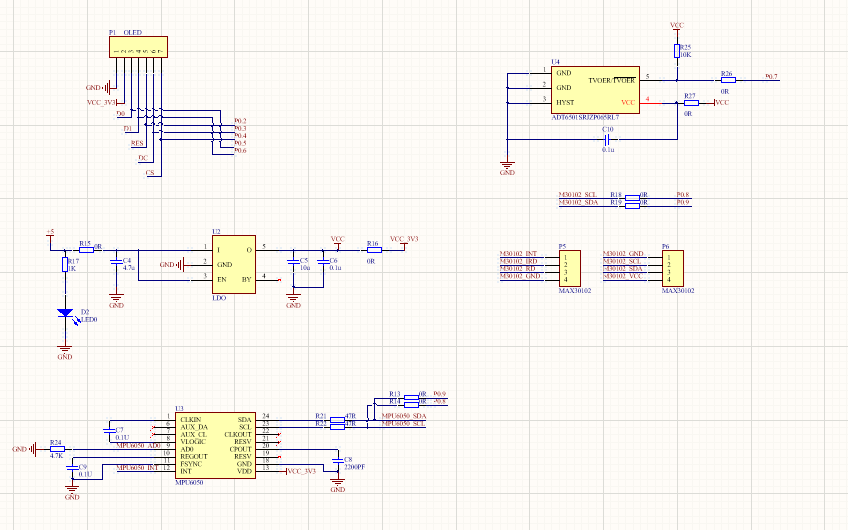This screenshot has width=848, height=530.
Task: Select the P5 MAX30102 header symbol
Action: [x=569, y=268]
